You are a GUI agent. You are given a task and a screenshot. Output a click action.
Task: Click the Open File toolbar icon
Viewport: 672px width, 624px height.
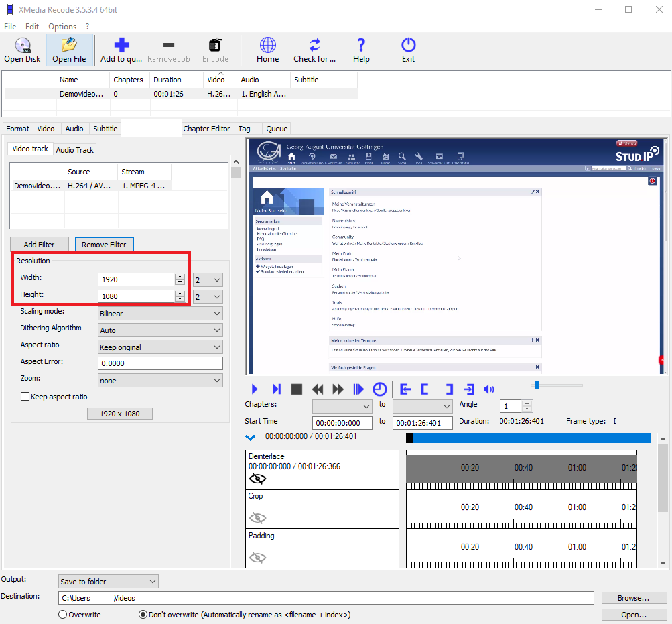pos(69,46)
